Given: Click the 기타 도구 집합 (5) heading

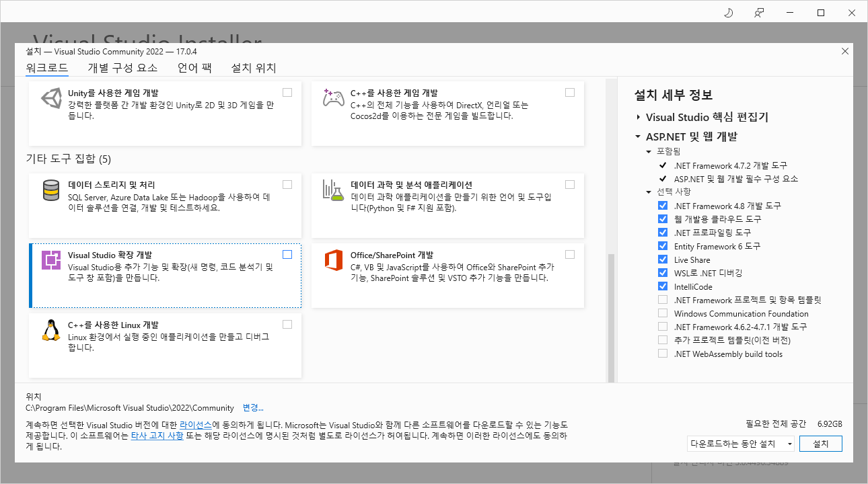Looking at the screenshot, I should coord(68,159).
